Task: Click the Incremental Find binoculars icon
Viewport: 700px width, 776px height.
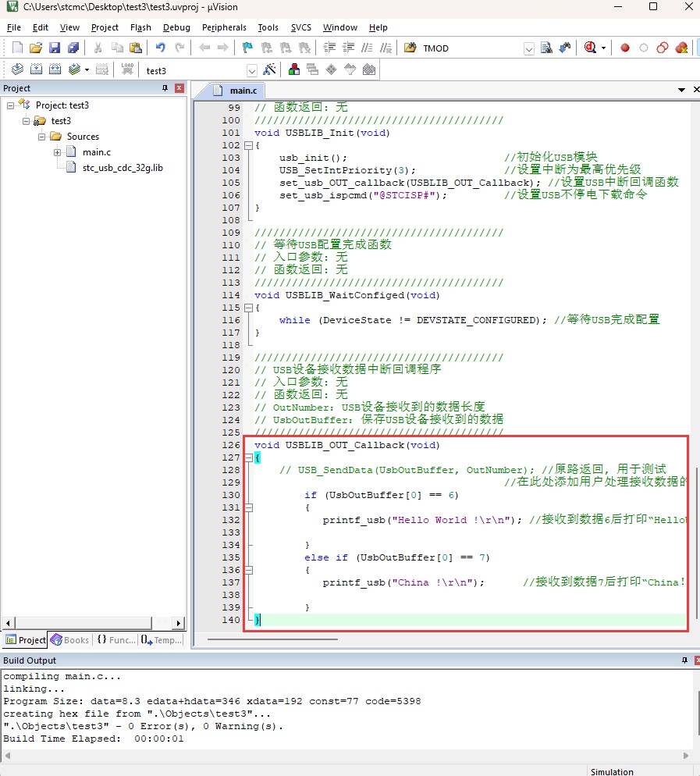Action: pyautogui.click(x=565, y=48)
